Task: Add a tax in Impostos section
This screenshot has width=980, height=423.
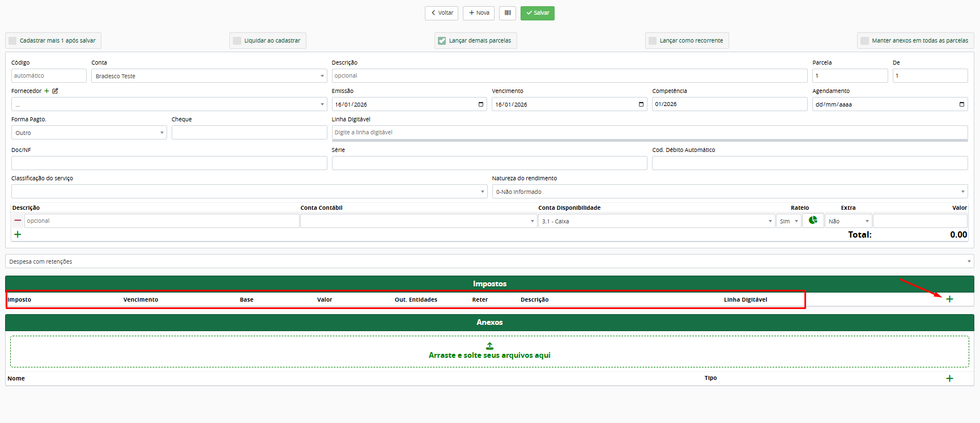Action: click(949, 299)
